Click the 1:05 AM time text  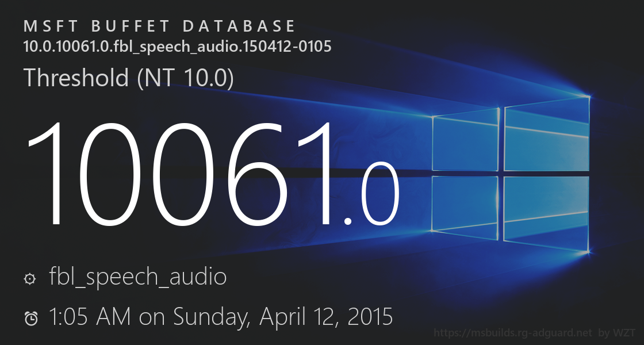click(x=91, y=316)
